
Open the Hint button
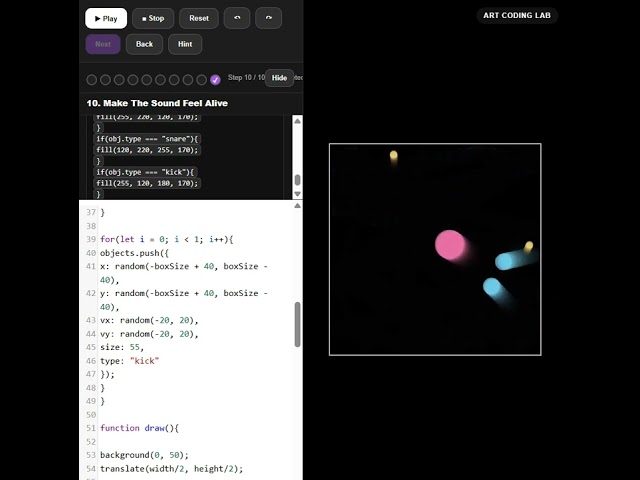pyautogui.click(x=185, y=44)
